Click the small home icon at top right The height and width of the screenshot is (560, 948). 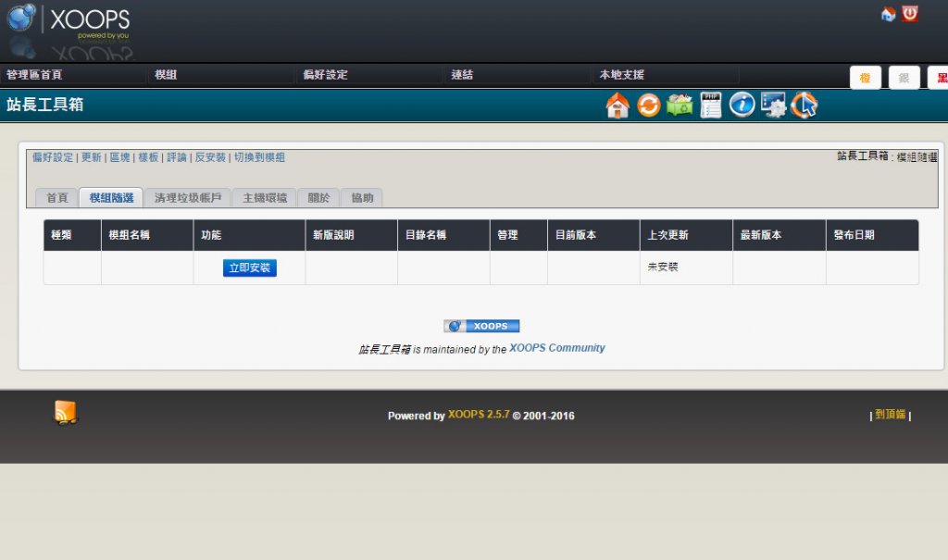[888, 14]
